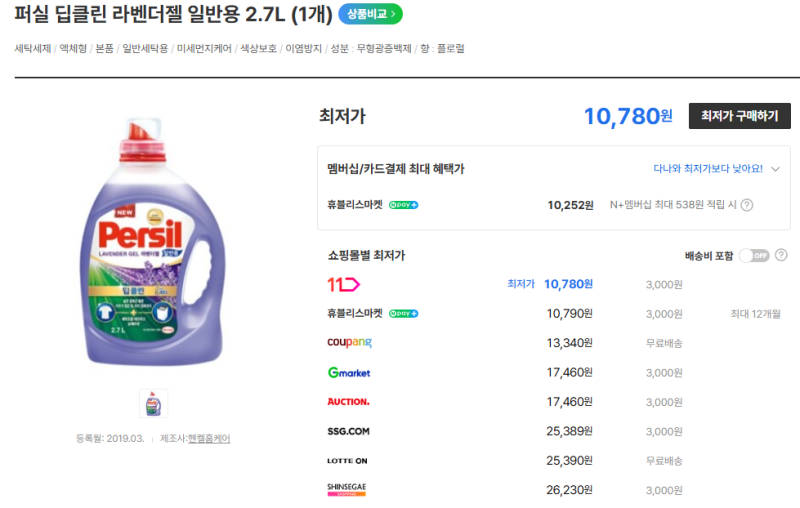Toggle the 배송비 포함 switch
The image size is (800, 508).
click(x=754, y=256)
